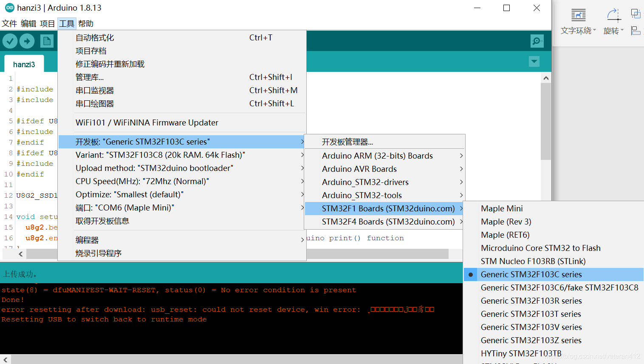Click the console horizontal scrollbar left arrow
Screen dimensions: 644x364
5,359
